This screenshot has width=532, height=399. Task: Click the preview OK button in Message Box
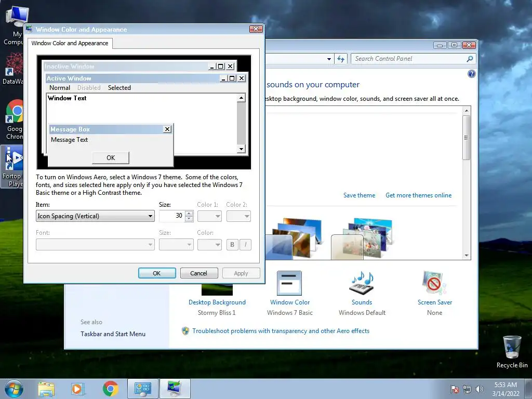pyautogui.click(x=111, y=158)
